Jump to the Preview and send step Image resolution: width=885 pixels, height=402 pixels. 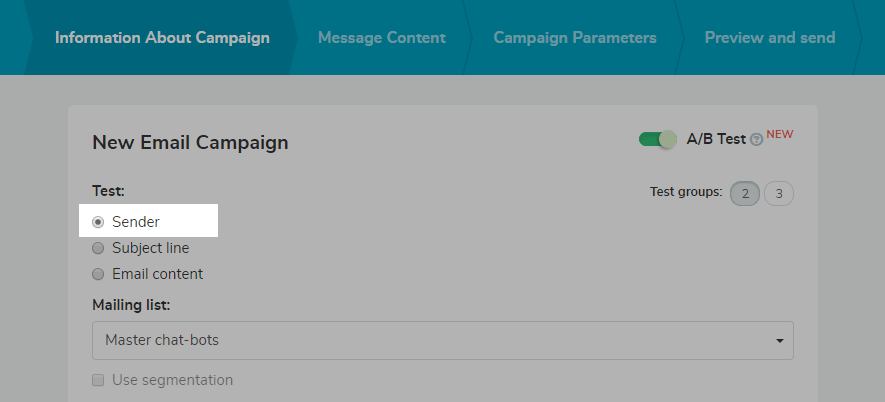click(x=769, y=38)
